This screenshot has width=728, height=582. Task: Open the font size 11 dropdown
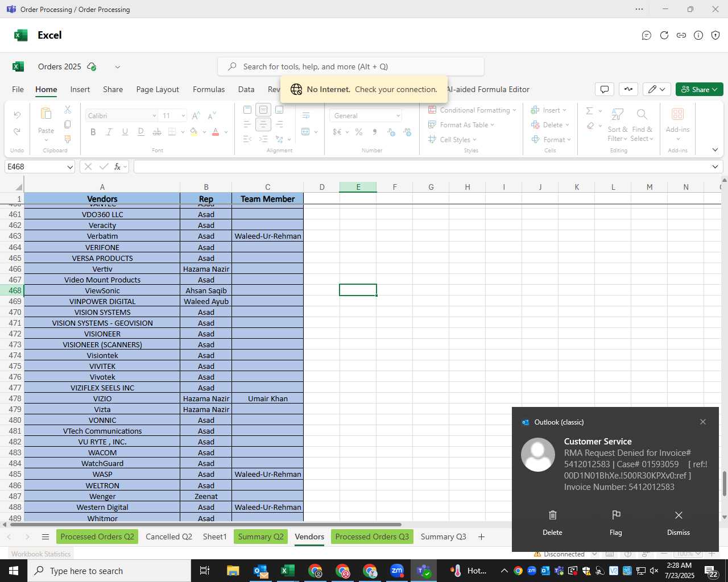pos(183,116)
